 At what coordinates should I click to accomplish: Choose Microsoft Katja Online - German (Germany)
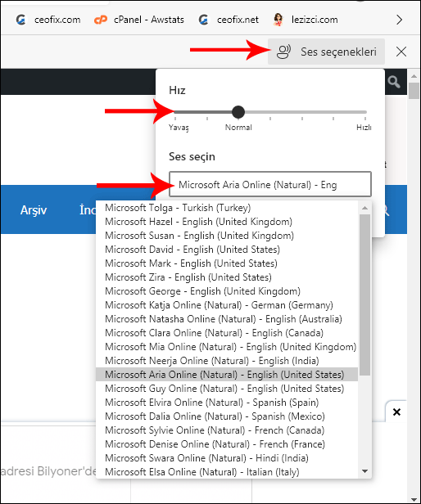coord(227,305)
